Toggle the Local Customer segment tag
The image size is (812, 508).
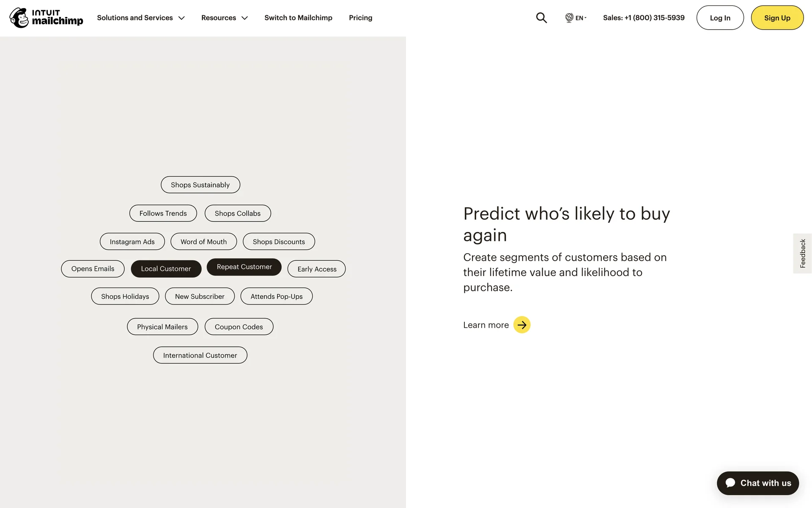[x=166, y=269]
